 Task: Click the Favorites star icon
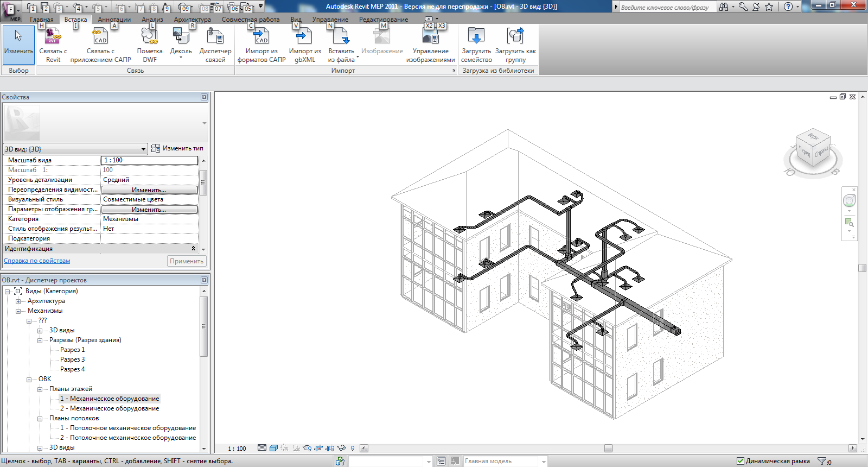click(x=769, y=7)
